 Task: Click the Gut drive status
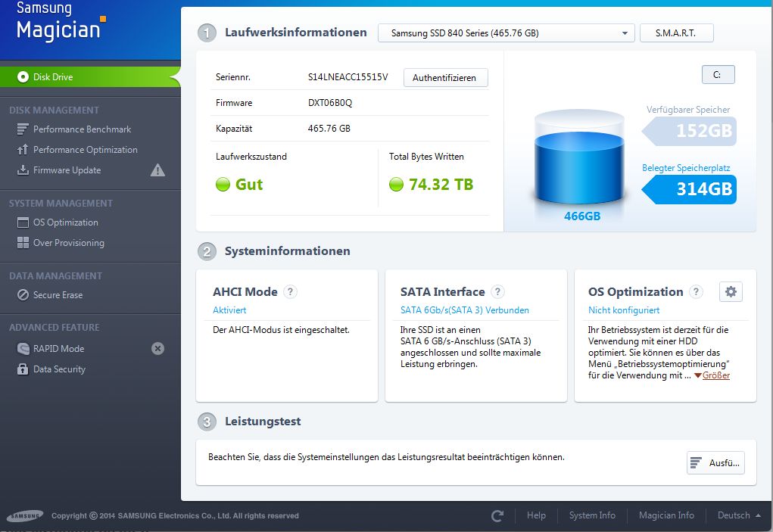tap(239, 184)
